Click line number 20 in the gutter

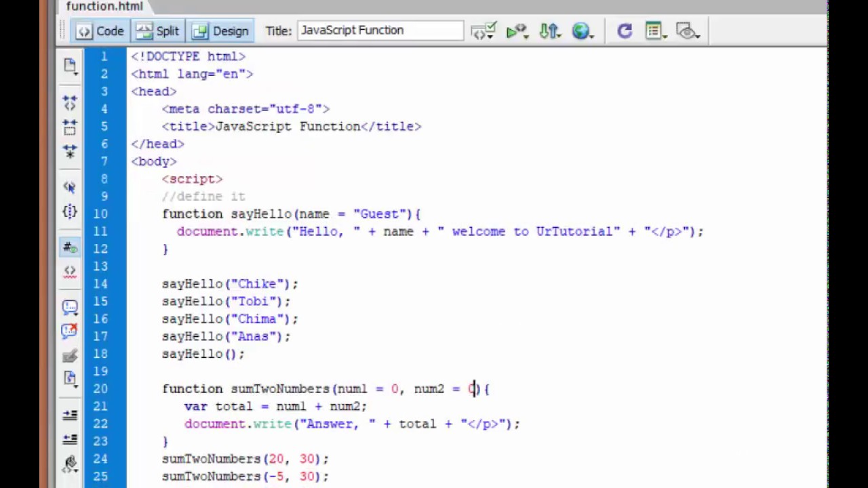(100, 388)
